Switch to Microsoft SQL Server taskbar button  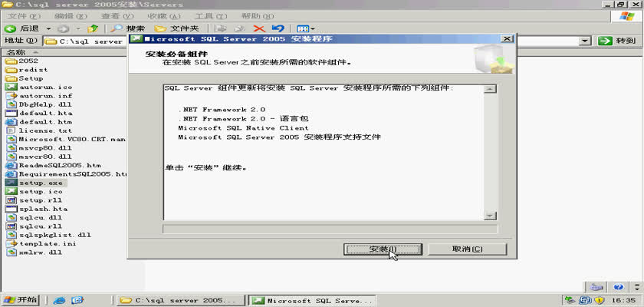click(x=313, y=300)
